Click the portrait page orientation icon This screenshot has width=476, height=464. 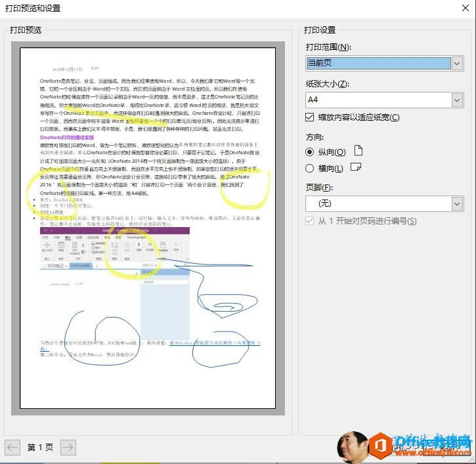click(358, 150)
